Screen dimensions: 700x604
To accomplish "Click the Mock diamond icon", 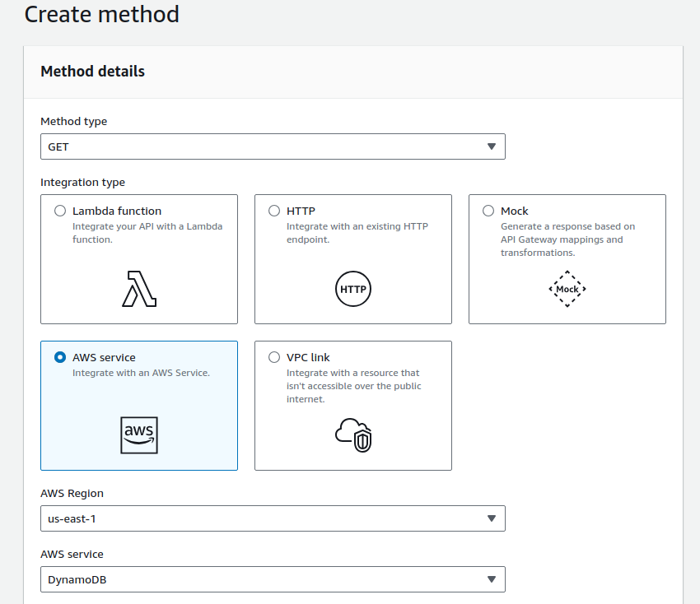I will point(567,289).
